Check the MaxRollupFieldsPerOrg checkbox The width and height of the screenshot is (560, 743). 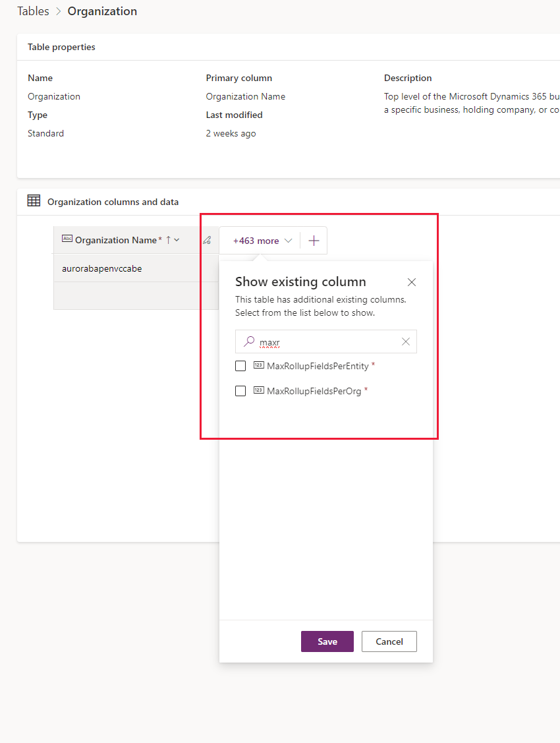click(x=240, y=391)
